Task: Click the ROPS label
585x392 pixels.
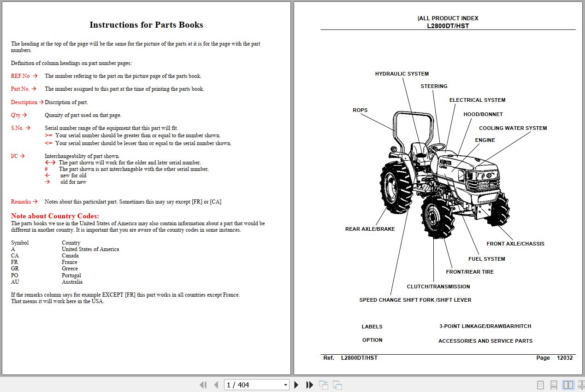Action: point(360,110)
